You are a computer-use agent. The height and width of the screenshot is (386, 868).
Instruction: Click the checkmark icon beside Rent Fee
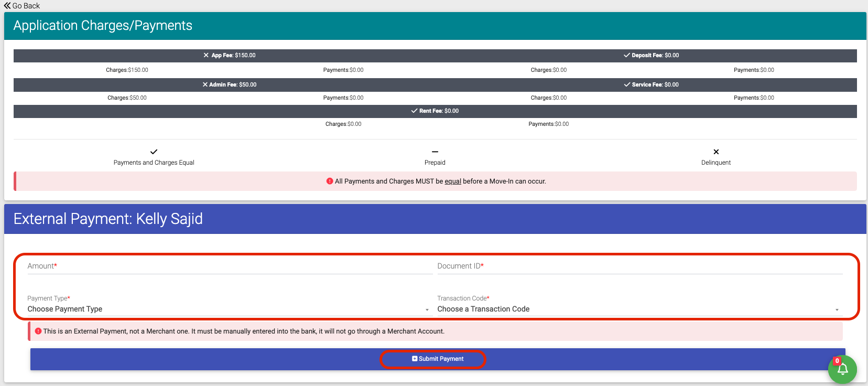(414, 111)
